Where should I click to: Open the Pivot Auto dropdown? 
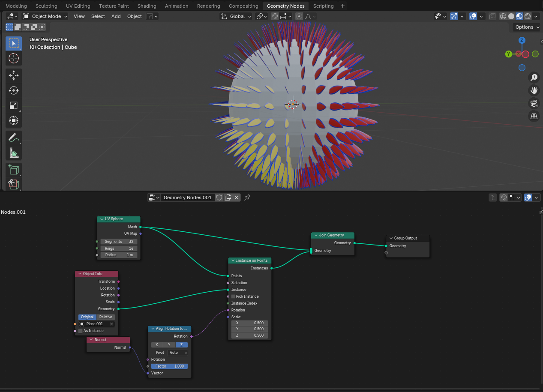pyautogui.click(x=178, y=353)
